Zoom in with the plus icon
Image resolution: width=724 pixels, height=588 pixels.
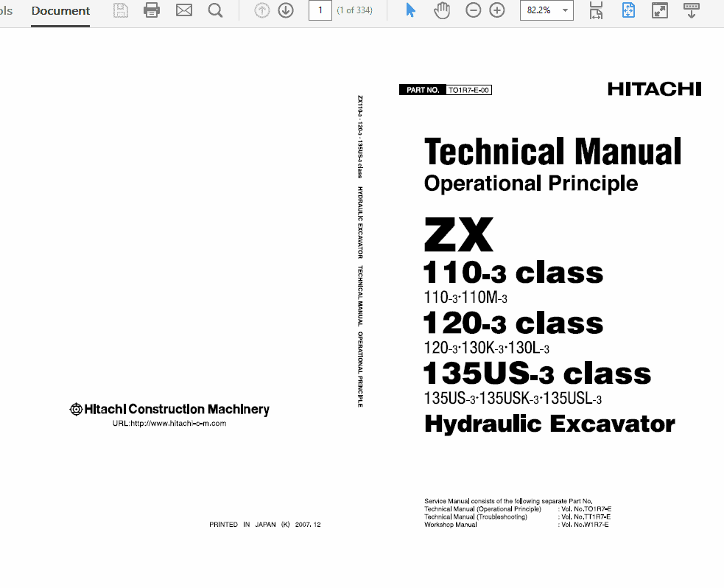(x=497, y=11)
